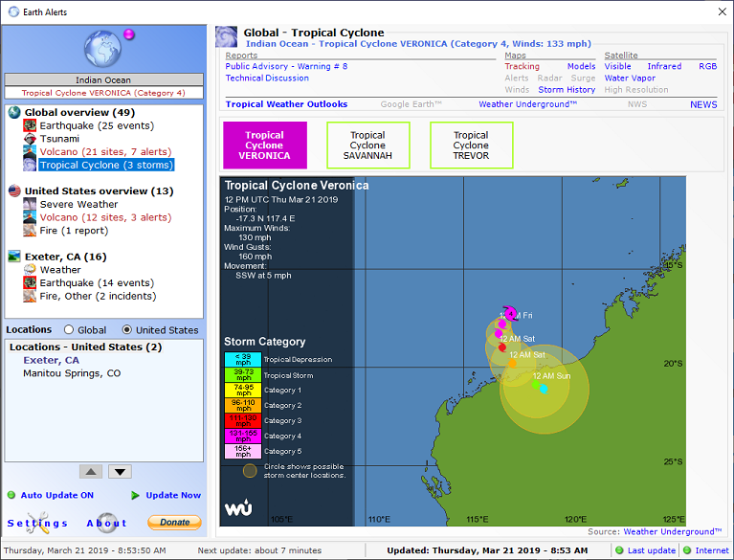Screen dimensions: 734x560
Task: Click the Tsunami icon
Action: point(30,139)
